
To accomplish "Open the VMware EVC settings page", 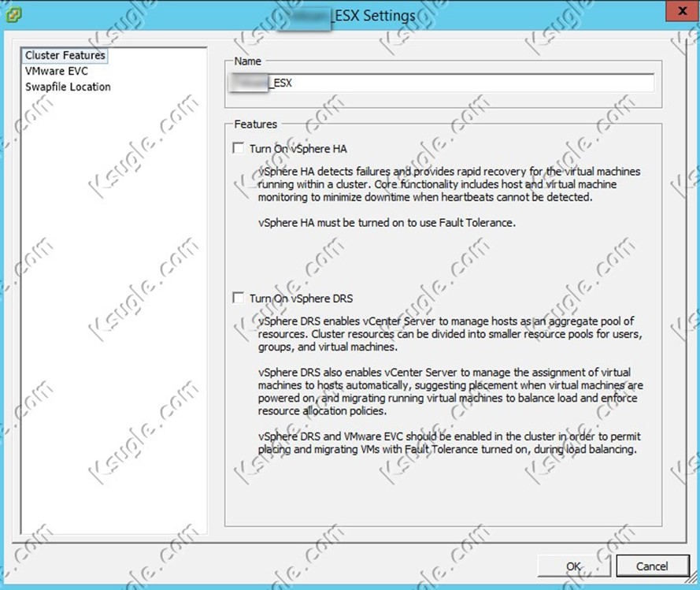I will coord(56,71).
